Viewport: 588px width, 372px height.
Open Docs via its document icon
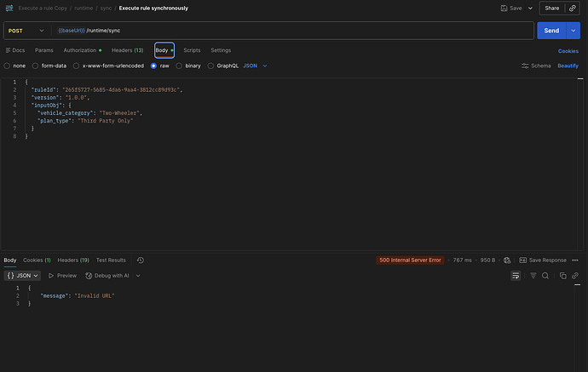click(x=8, y=50)
